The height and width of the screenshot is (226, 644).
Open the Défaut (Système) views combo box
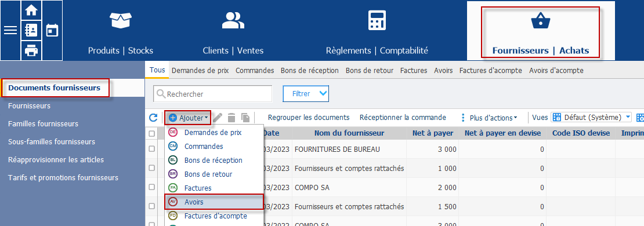coord(591,118)
